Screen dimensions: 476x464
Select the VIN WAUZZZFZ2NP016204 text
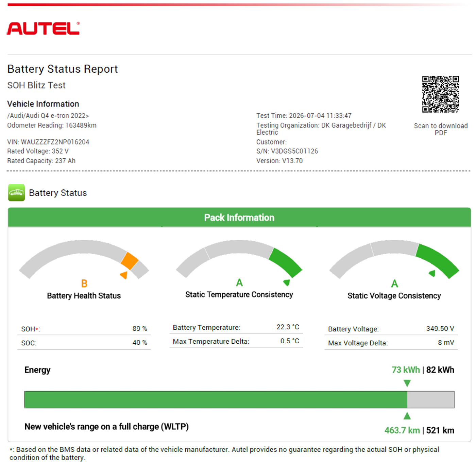coord(48,142)
